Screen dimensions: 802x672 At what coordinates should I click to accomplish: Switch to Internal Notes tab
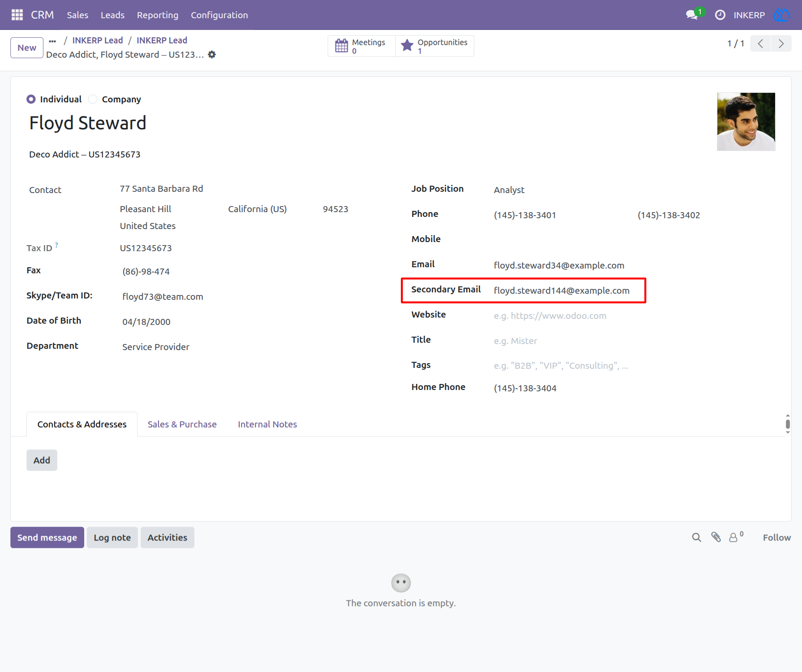point(267,424)
